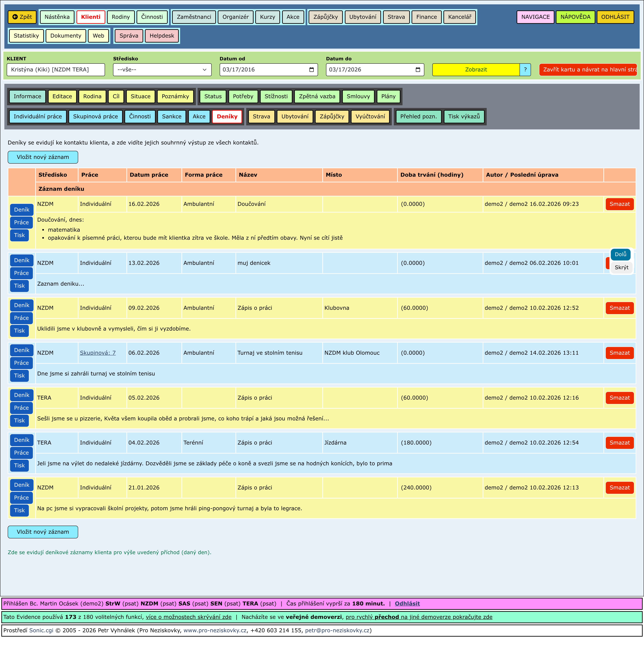The image size is (644, 646).
Task: Click into the KLIENT name field
Action: point(56,70)
